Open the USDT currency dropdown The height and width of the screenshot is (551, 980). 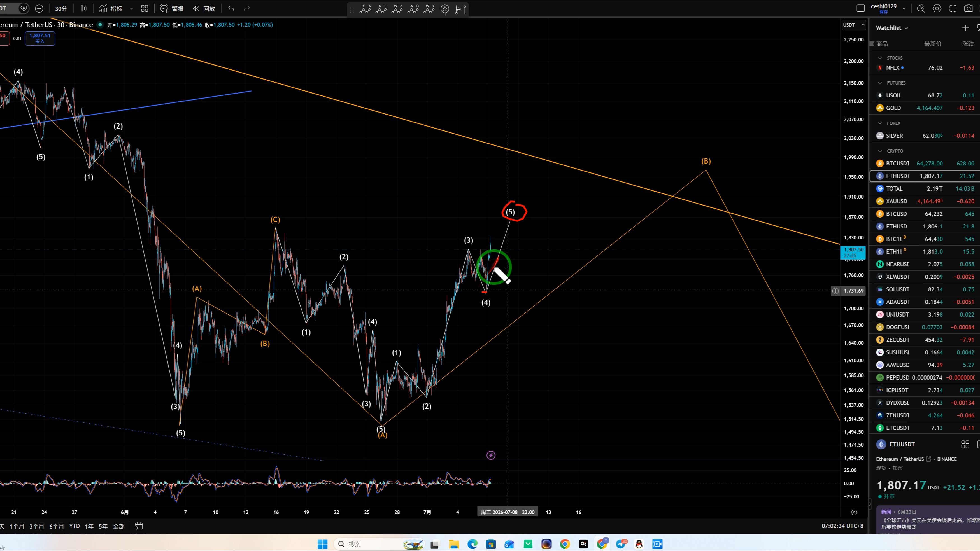[x=854, y=25]
